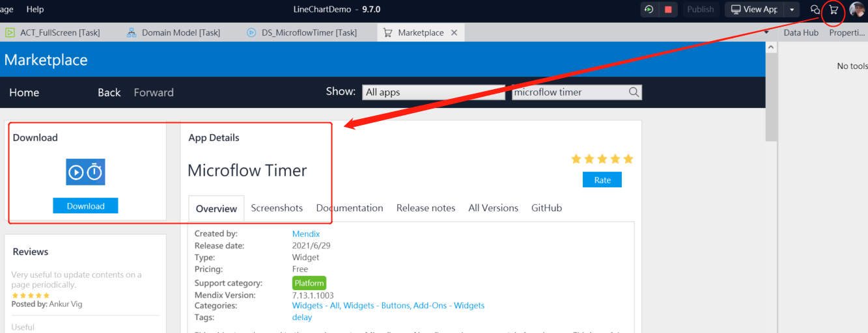Click the Microflow Timer widget logo
Viewport: 868px width, 333px height.
click(x=85, y=172)
